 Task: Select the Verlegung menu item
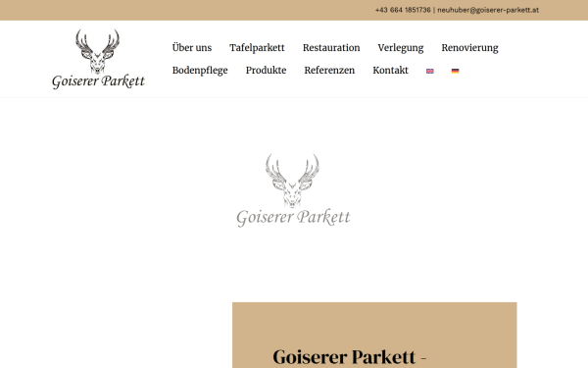401,48
